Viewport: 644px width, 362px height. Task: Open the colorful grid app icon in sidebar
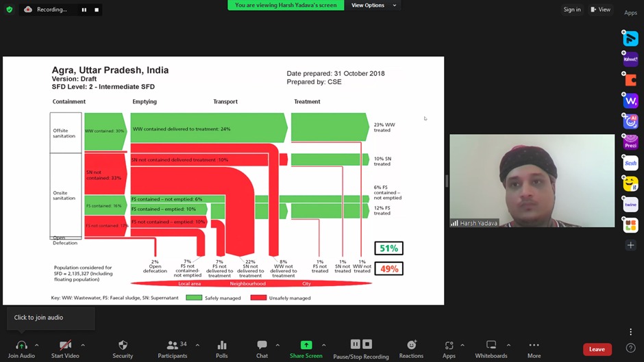(x=630, y=225)
